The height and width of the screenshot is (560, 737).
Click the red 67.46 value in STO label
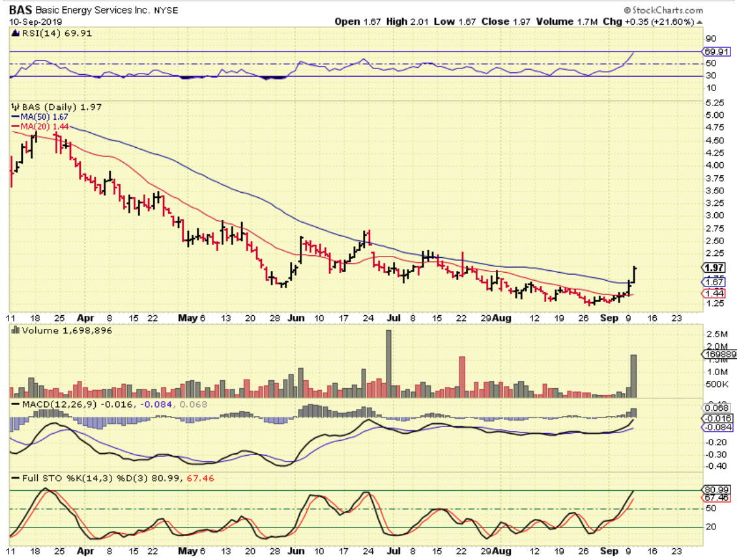[x=200, y=478]
